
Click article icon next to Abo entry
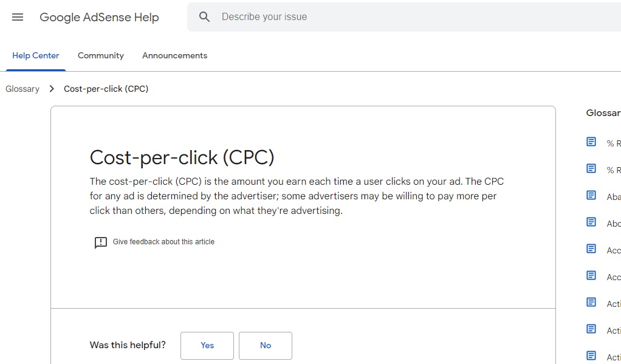pos(591,222)
